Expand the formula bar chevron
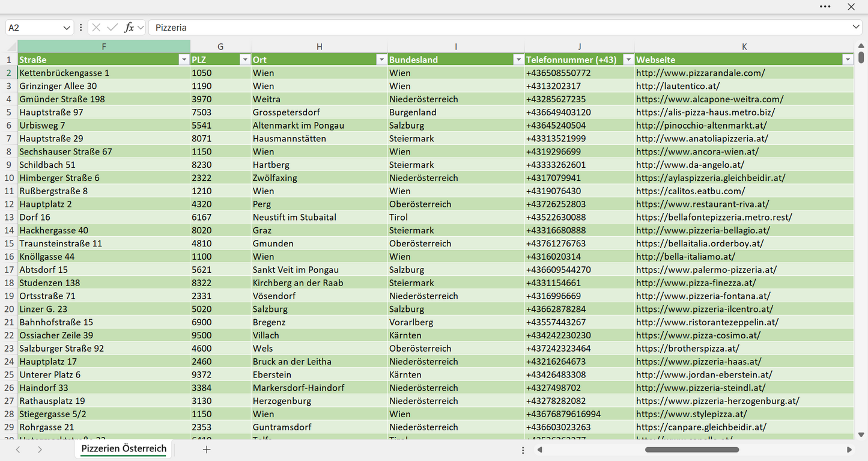The image size is (868, 461). click(856, 28)
